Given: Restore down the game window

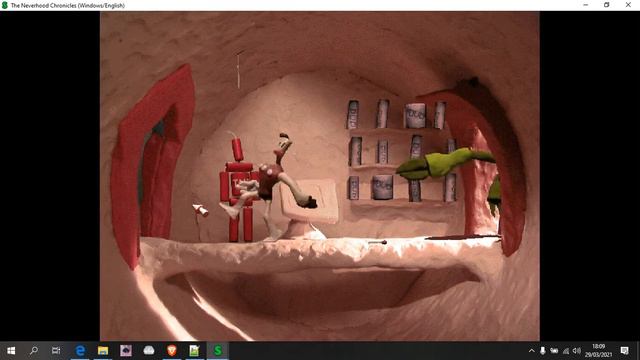Looking at the screenshot, I should [x=607, y=5].
